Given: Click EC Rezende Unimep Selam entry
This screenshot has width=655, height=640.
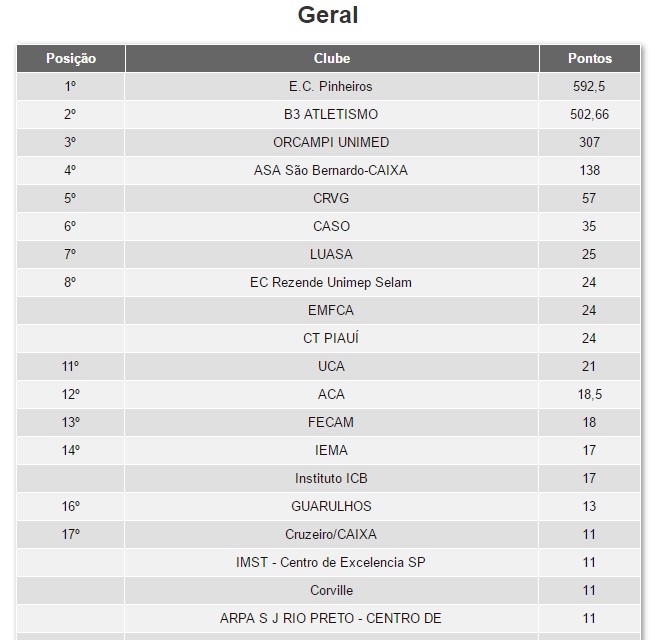Looking at the screenshot, I should coord(331,283).
